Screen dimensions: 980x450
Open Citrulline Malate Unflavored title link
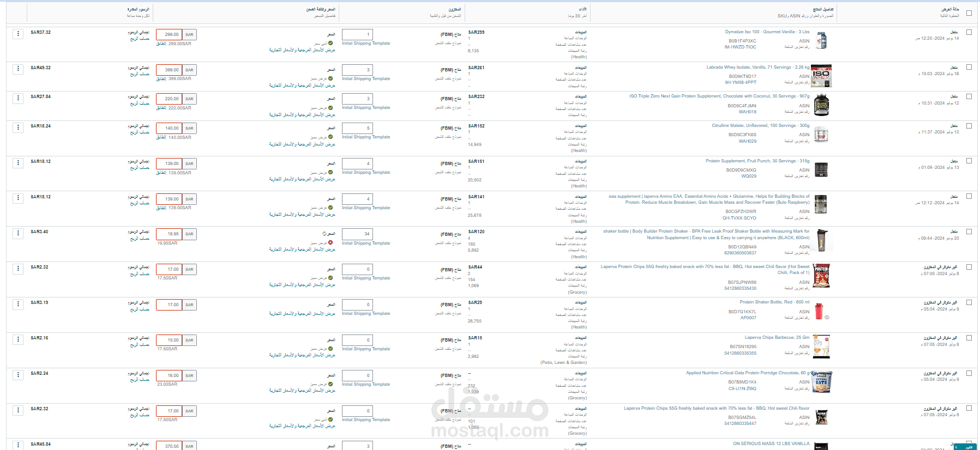tap(760, 126)
